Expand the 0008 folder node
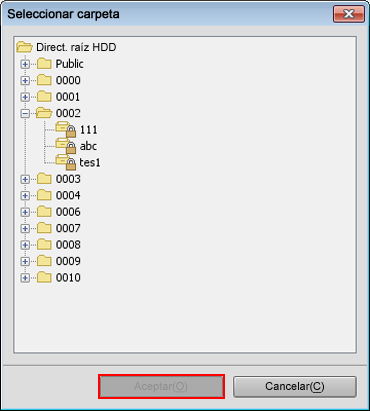 pyautogui.click(x=25, y=245)
